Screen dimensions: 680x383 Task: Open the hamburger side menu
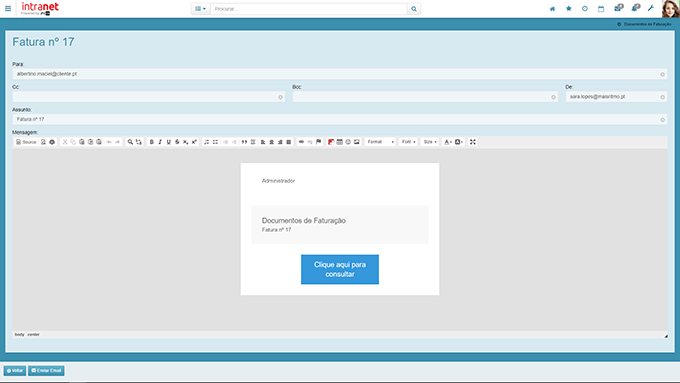coord(8,8)
